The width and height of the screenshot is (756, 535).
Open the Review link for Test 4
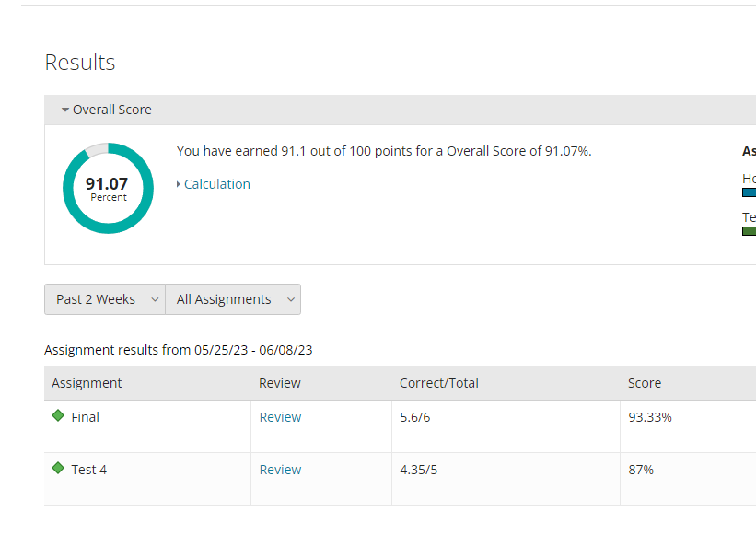point(280,470)
